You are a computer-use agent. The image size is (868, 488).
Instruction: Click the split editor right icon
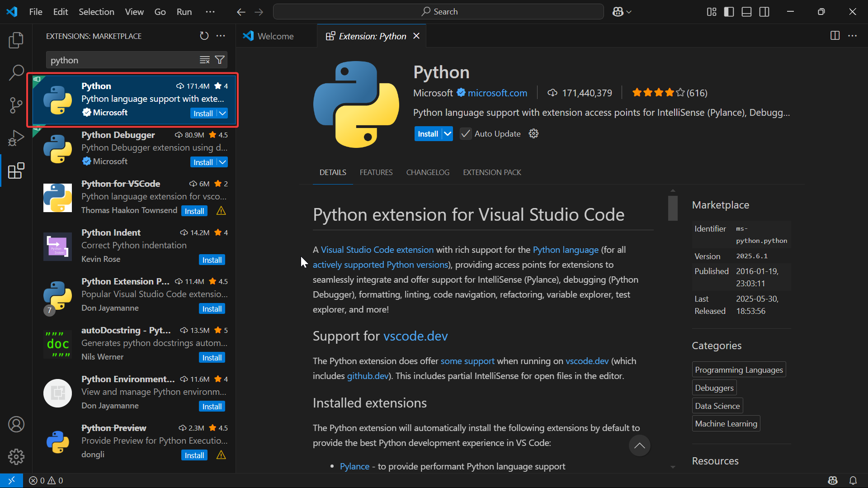pyautogui.click(x=835, y=36)
